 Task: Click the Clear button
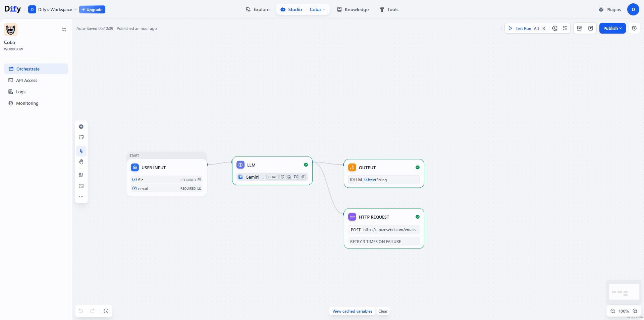pyautogui.click(x=383, y=311)
